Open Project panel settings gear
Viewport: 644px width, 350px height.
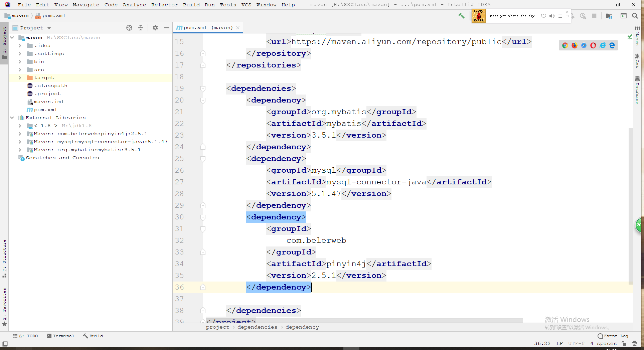[155, 28]
